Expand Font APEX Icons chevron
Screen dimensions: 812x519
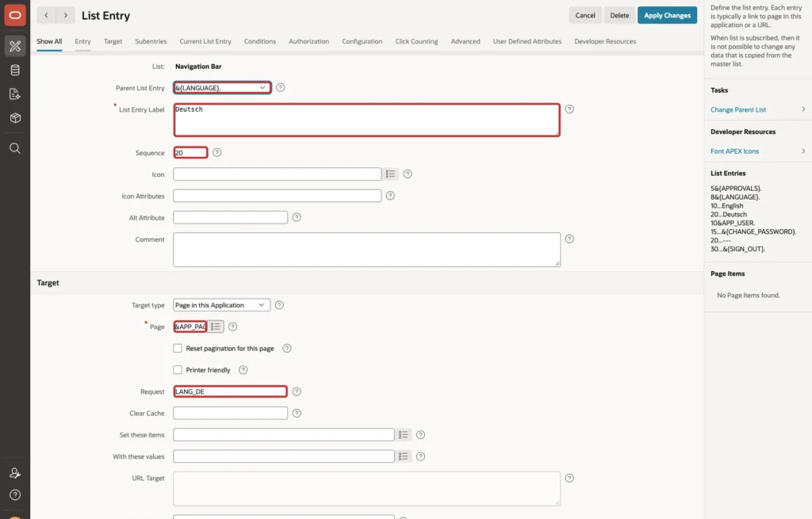pyautogui.click(x=803, y=151)
